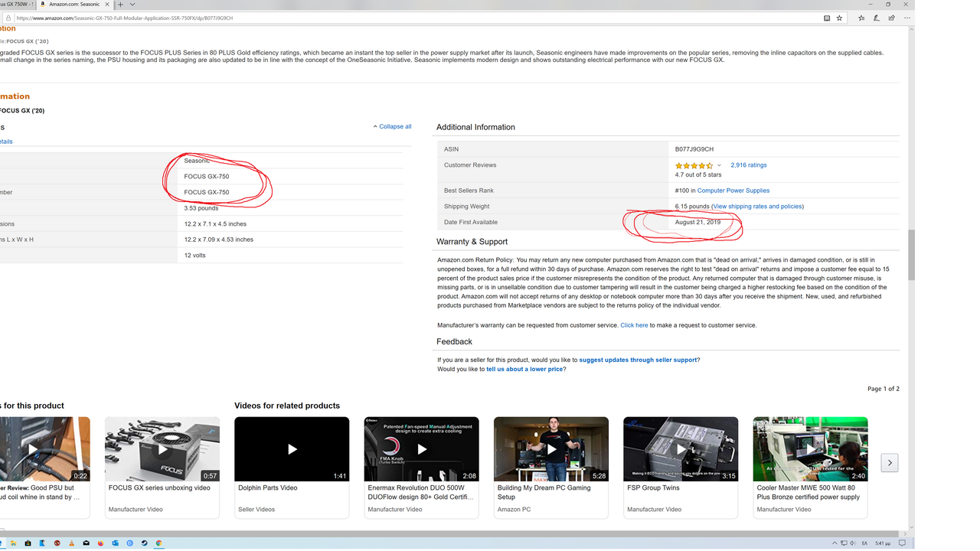980x551 pixels.
Task: Open the browser share icon
Action: (891, 18)
